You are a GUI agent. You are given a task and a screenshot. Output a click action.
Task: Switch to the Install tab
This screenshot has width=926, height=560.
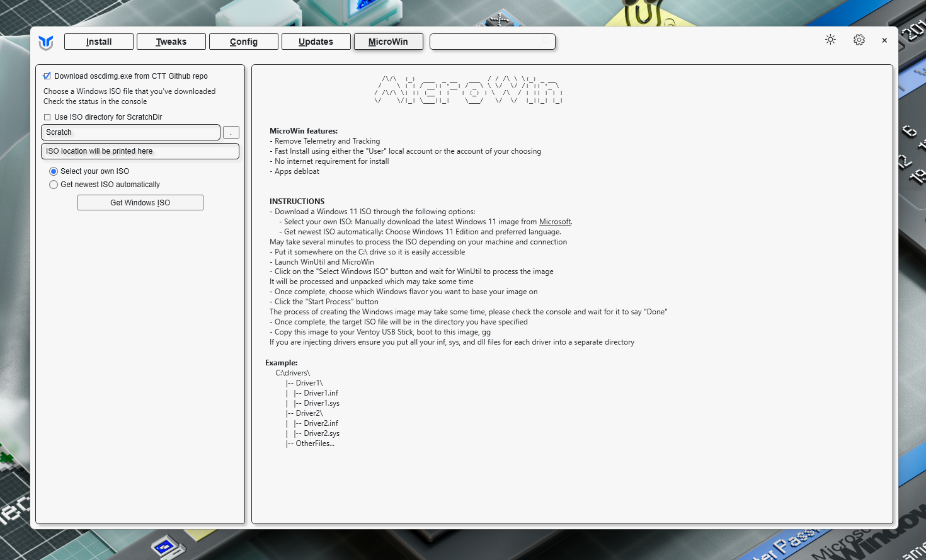point(99,42)
